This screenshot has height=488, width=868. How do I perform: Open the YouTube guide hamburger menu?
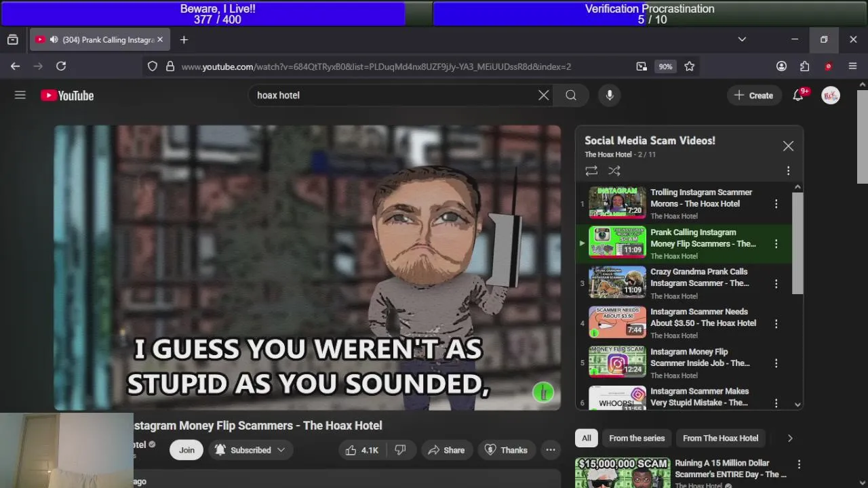(x=20, y=96)
